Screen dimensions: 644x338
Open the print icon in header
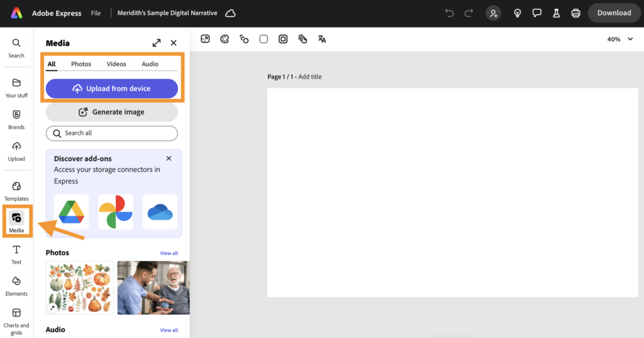click(575, 13)
